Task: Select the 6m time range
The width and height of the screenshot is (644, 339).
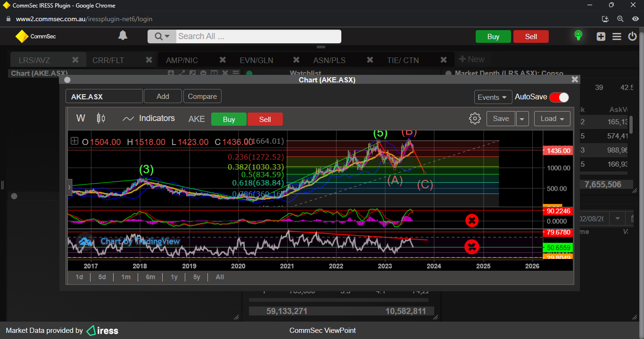Action: click(150, 277)
